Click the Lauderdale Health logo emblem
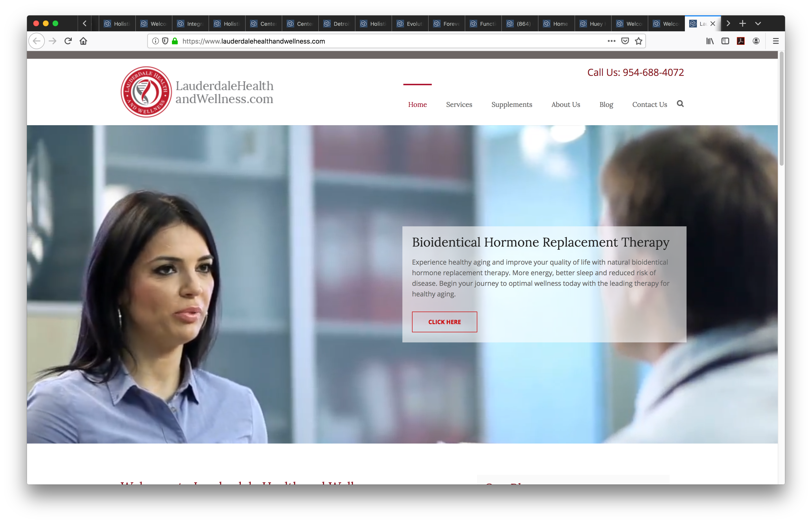Image resolution: width=812 pixels, height=523 pixels. click(x=146, y=92)
